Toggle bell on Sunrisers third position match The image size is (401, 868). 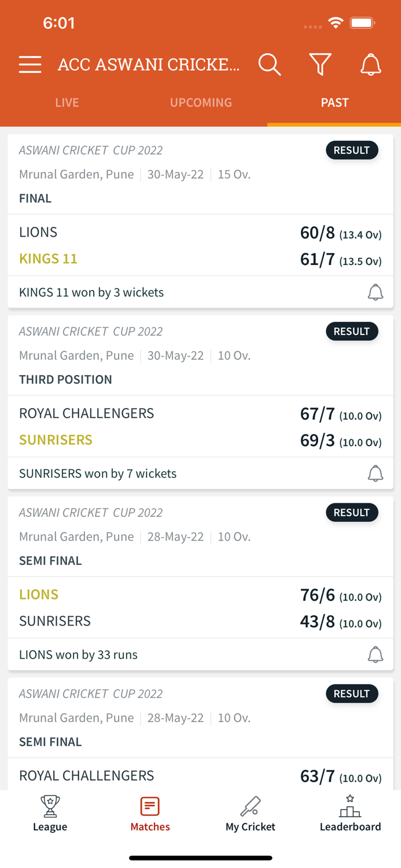[x=376, y=473]
